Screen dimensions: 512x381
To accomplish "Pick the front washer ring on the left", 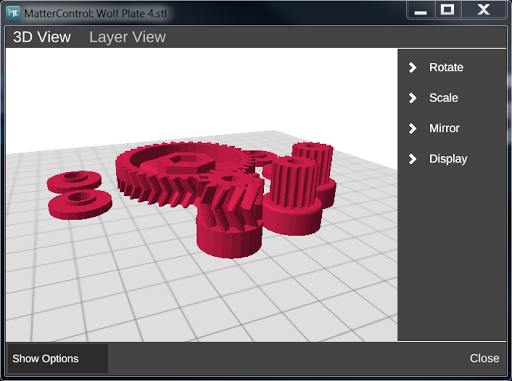I will pyautogui.click(x=80, y=204).
